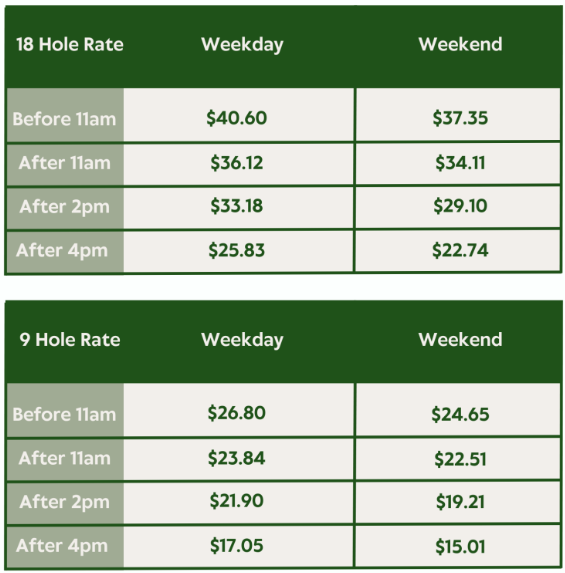Image resolution: width=565 pixels, height=573 pixels.
Task: Select the $23.84 rate cell
Action: [x=237, y=458]
